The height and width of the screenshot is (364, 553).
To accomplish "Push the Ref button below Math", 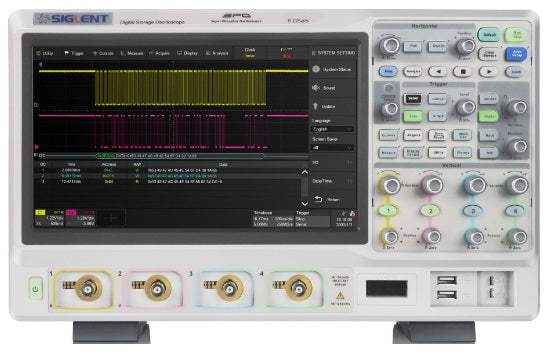I will pos(489,153).
